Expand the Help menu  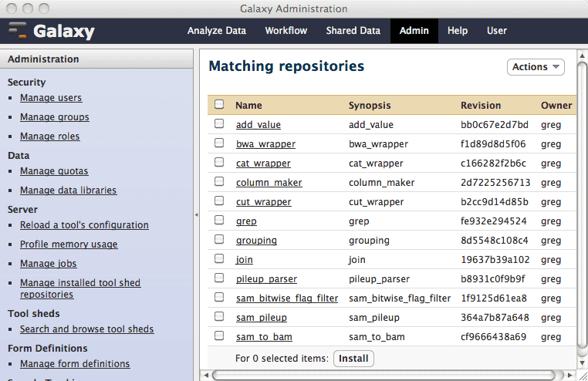[458, 31]
